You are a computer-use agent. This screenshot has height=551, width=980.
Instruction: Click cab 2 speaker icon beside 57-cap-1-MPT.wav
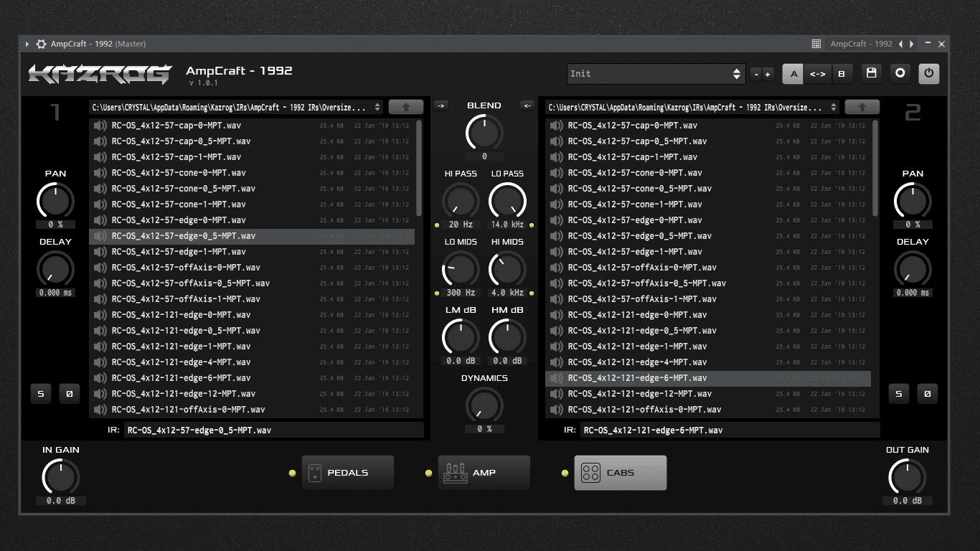point(557,157)
